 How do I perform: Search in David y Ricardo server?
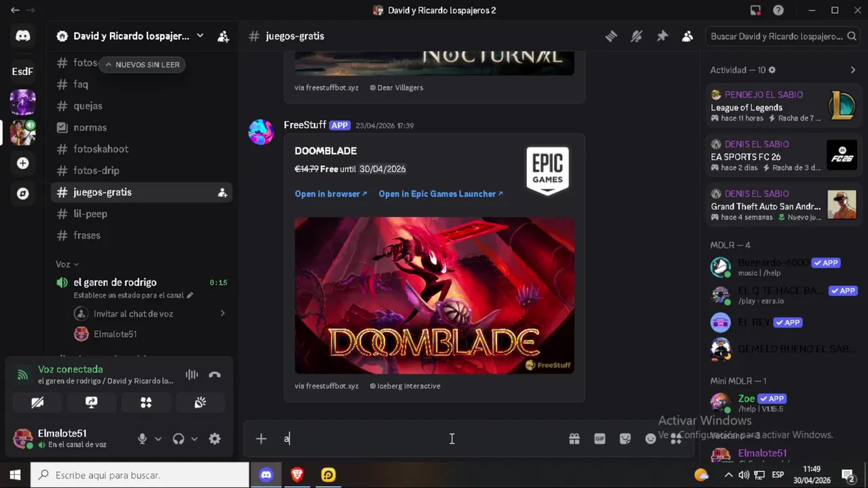(x=783, y=37)
